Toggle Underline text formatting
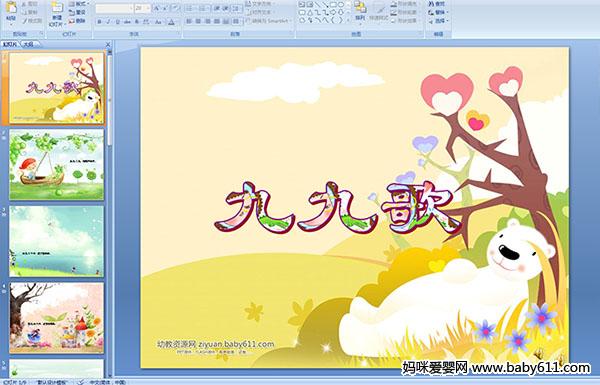This screenshot has height=385, width=600. pos(117,22)
